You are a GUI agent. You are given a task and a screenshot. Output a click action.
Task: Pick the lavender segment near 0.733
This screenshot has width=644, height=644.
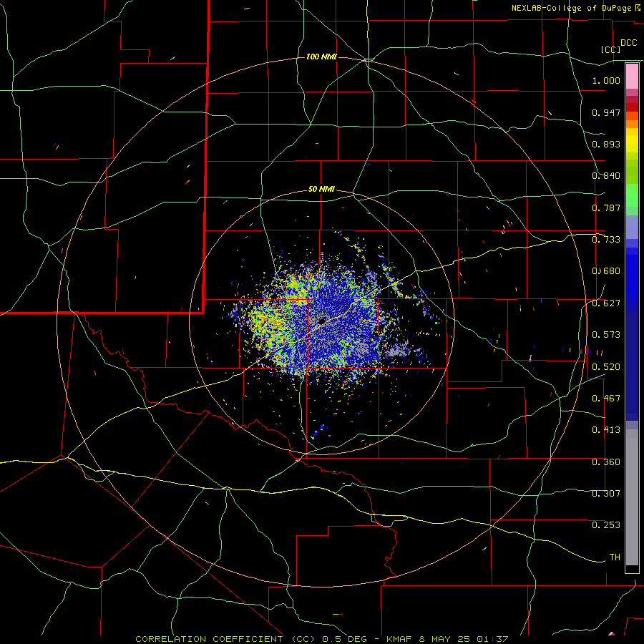point(632,227)
